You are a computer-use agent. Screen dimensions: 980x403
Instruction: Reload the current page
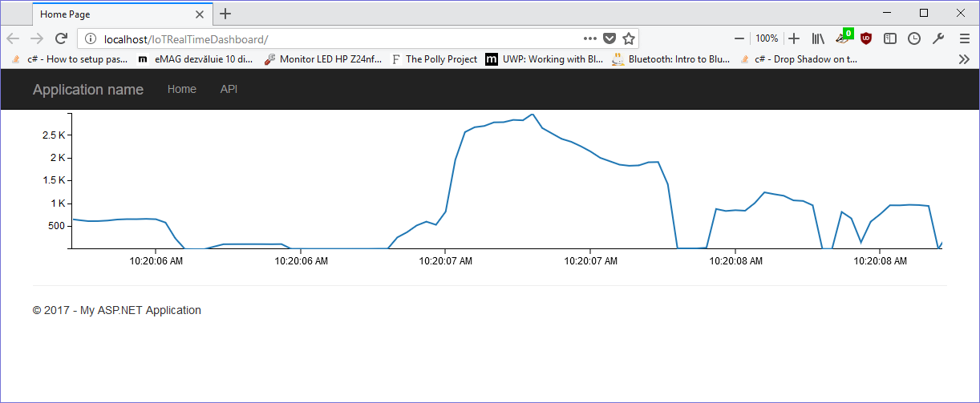click(x=61, y=38)
